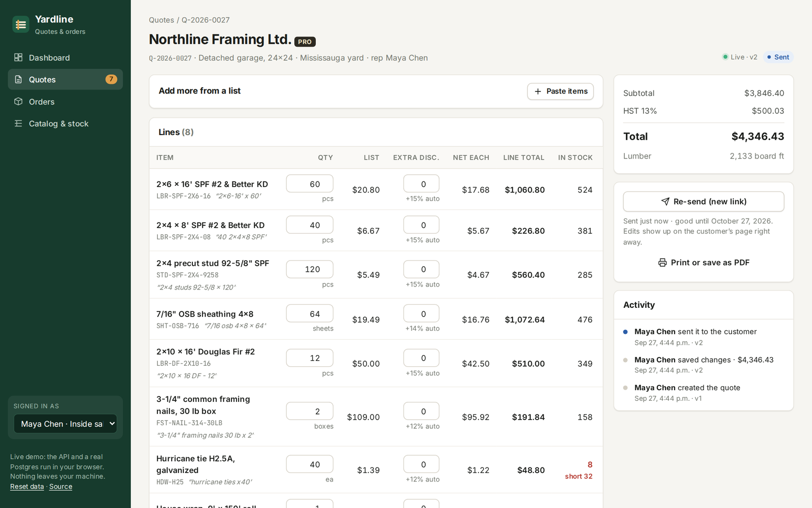The image size is (812, 508).
Task: Click the Sent status pill
Action: tap(778, 57)
